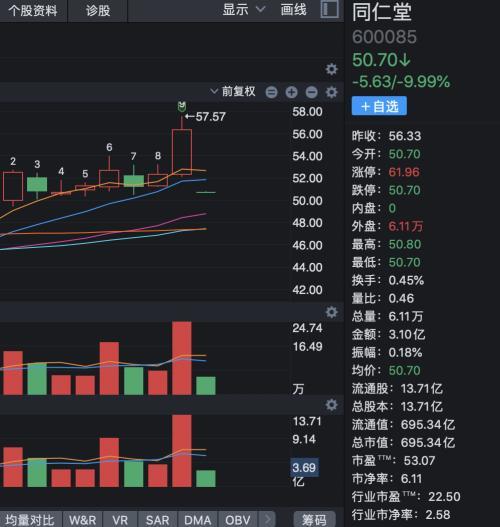Select the W&R indicator tab
The width and height of the screenshot is (500, 527).
pos(83,520)
